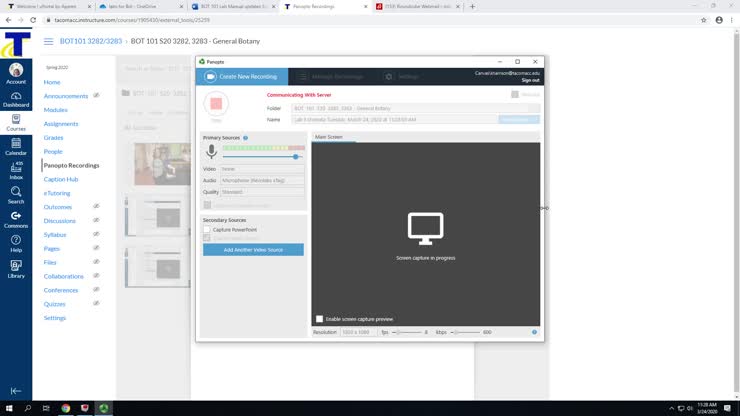740x416 pixels.
Task: Select the Main Screen tab
Action: click(328, 137)
